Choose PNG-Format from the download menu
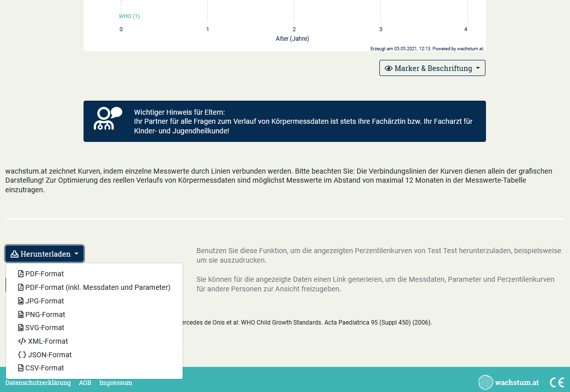570x392 pixels. tap(46, 314)
